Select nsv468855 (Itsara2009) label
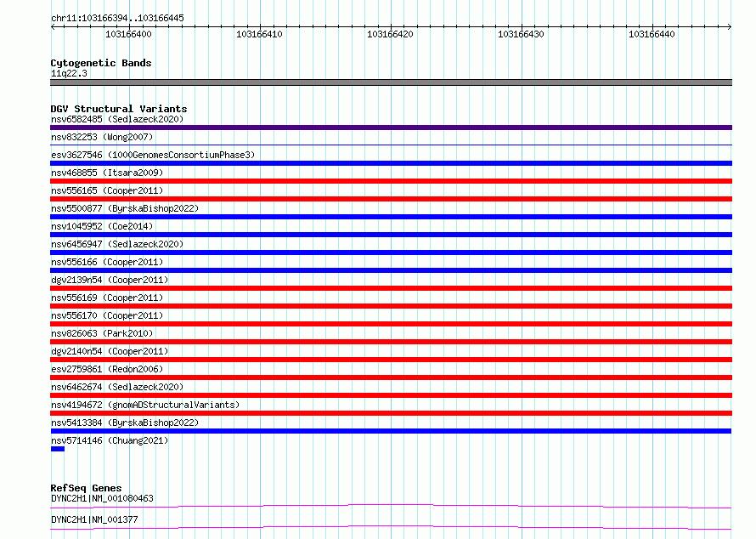This screenshot has width=756, height=539. coord(107,173)
